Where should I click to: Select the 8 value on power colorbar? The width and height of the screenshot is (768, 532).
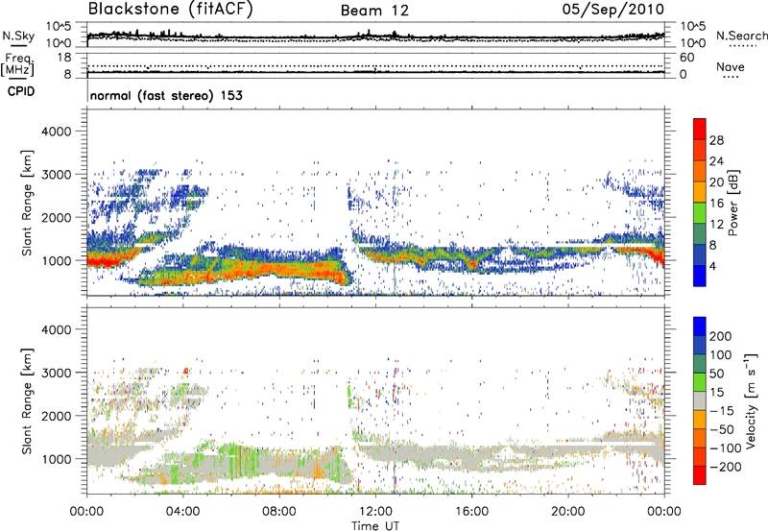tap(712, 245)
